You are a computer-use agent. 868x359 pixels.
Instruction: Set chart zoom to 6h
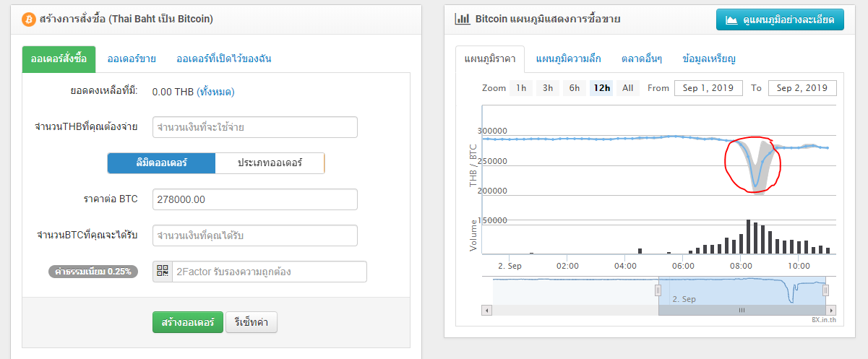click(x=574, y=88)
